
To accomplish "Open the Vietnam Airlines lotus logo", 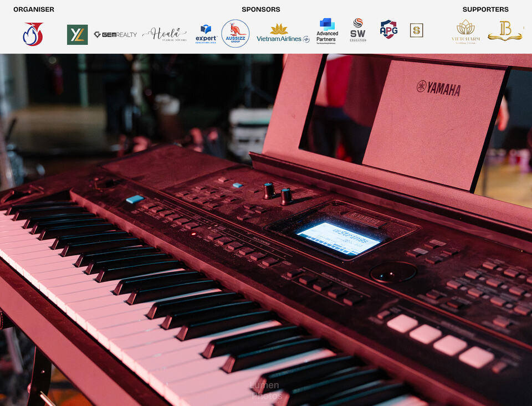I will [283, 33].
